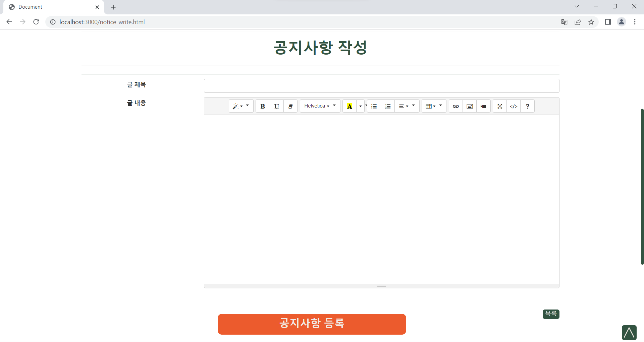Open a new tab with plus button
644x342 pixels.
113,7
